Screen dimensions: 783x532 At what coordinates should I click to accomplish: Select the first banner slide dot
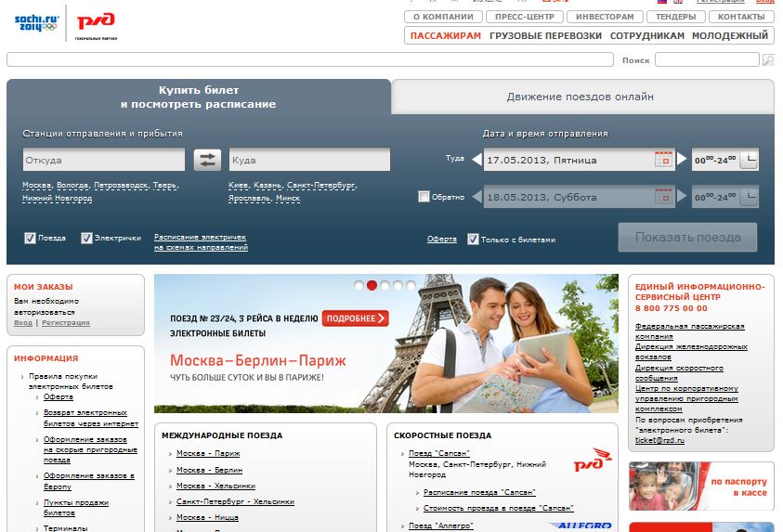(x=359, y=285)
